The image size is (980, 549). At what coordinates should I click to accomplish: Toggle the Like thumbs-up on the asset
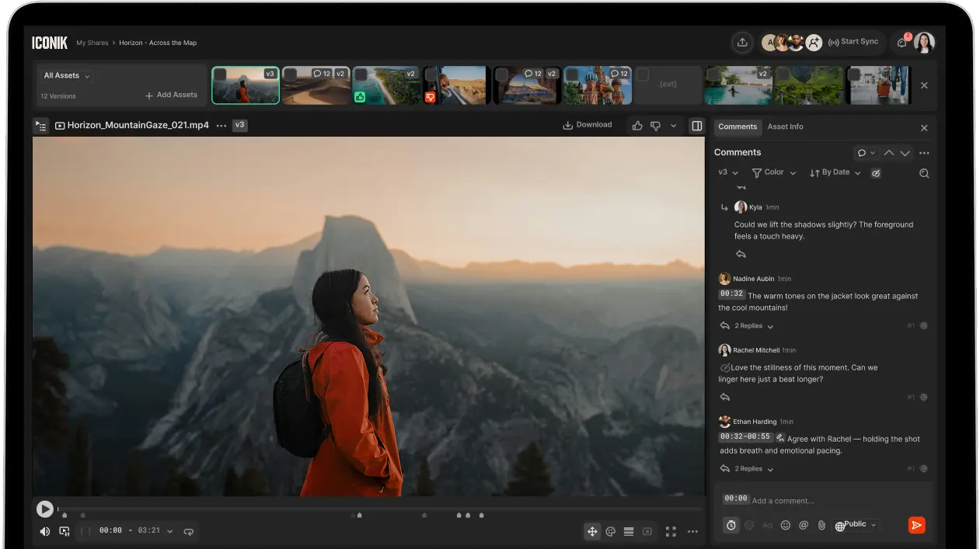[x=636, y=124]
